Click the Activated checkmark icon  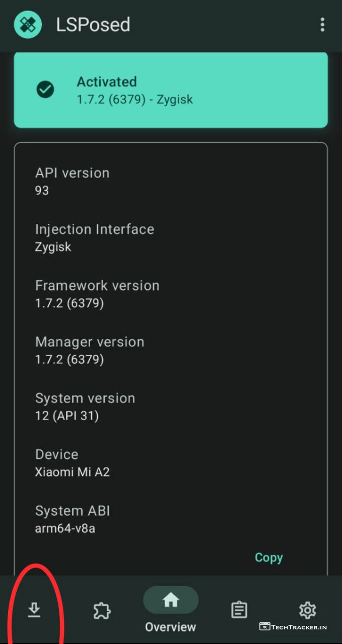[45, 90]
